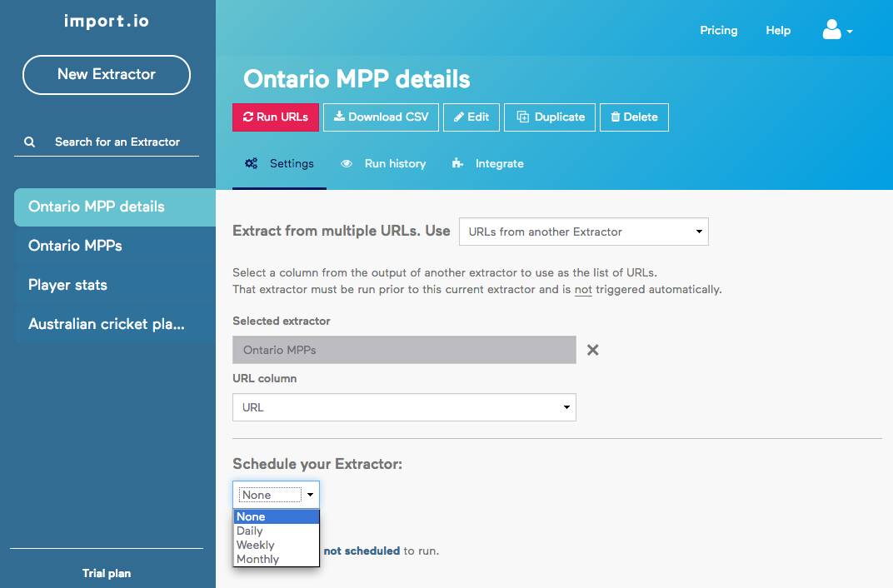Screen dimensions: 893x588
Task: Click the Trial plan label
Action: pos(107,573)
